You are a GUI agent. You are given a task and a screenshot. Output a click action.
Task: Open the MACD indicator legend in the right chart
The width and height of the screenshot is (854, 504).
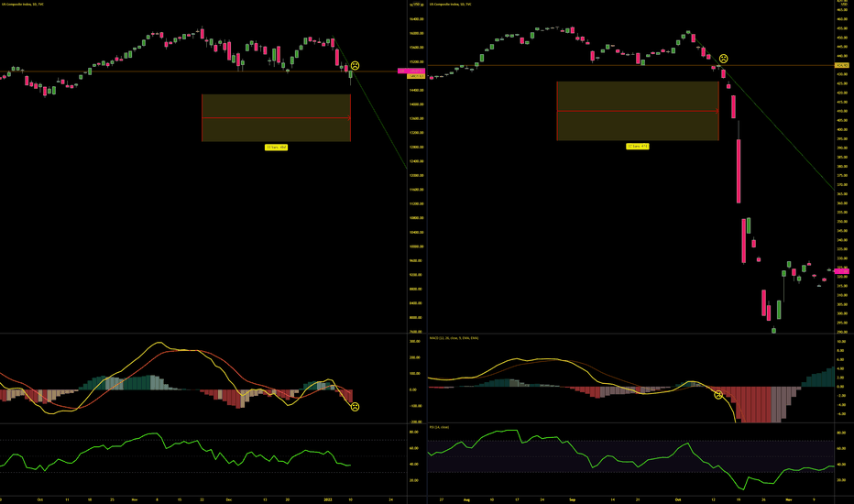454,338
